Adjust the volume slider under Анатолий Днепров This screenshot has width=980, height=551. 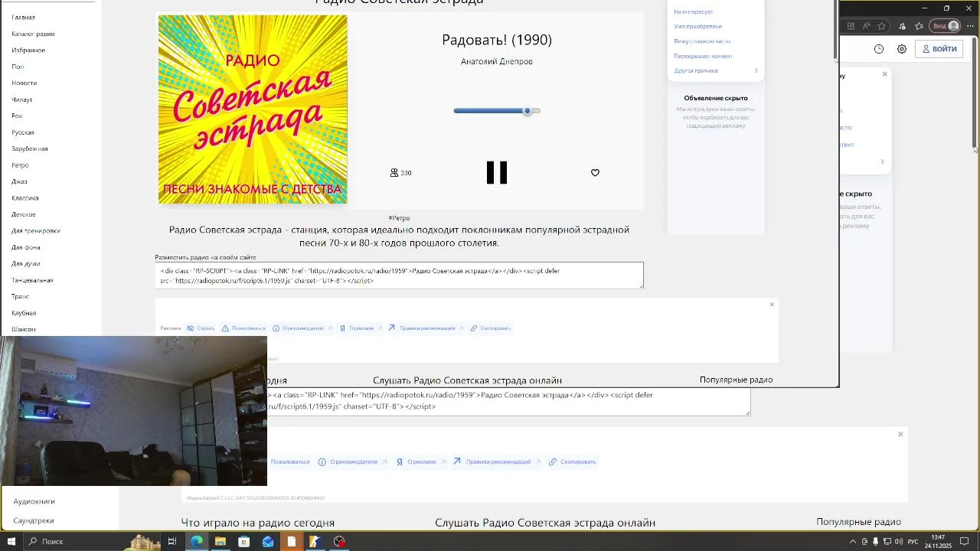coord(497,111)
